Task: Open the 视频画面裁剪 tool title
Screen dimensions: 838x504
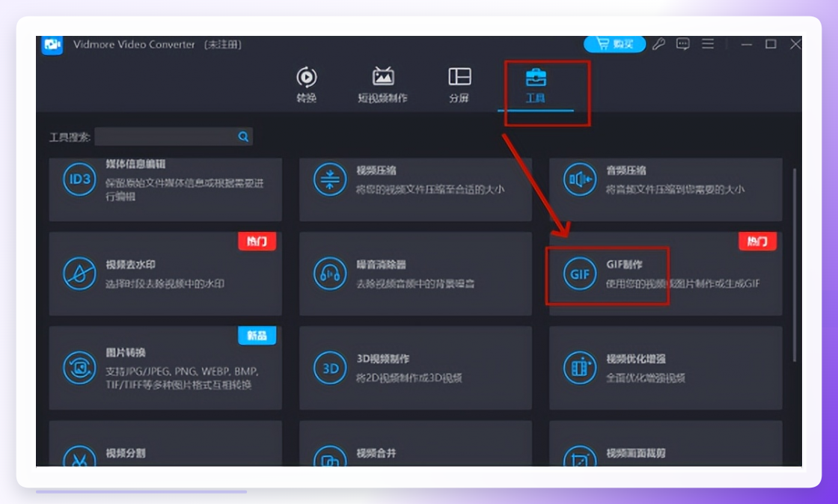Action: pyautogui.click(x=636, y=453)
